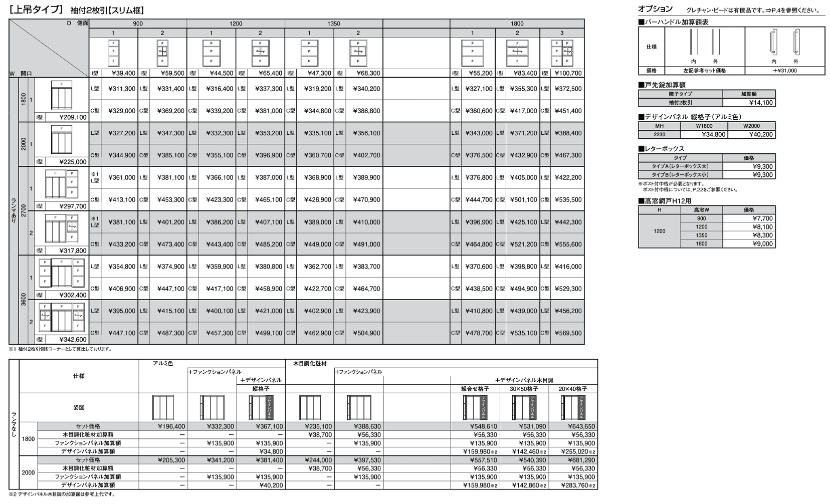Select the 1200 type 1 side panel diagram
Screen dimensions: 830x504
[212, 53]
